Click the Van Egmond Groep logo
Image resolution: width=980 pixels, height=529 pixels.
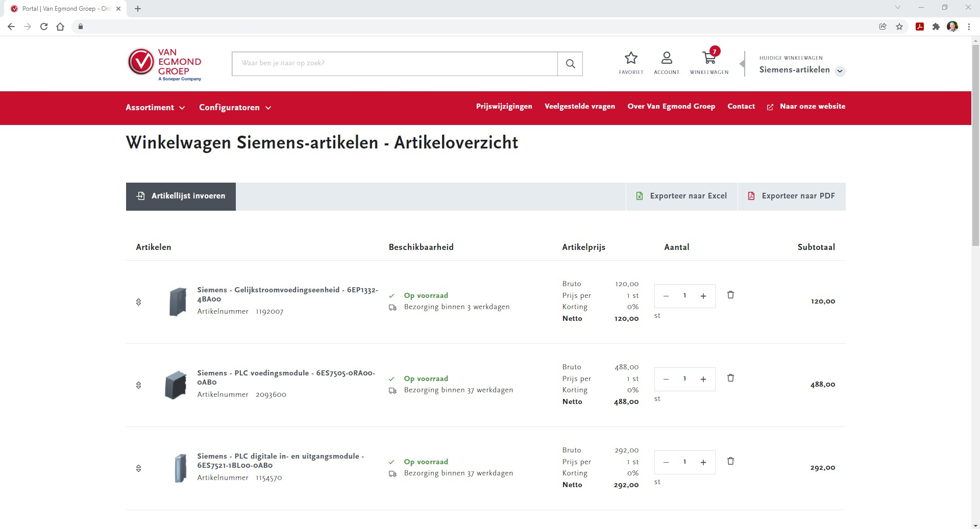click(164, 64)
